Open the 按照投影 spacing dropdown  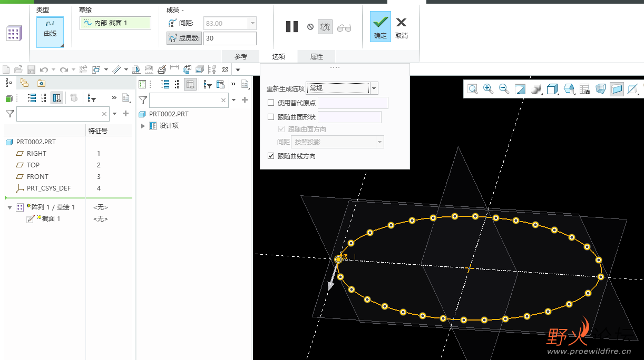379,142
